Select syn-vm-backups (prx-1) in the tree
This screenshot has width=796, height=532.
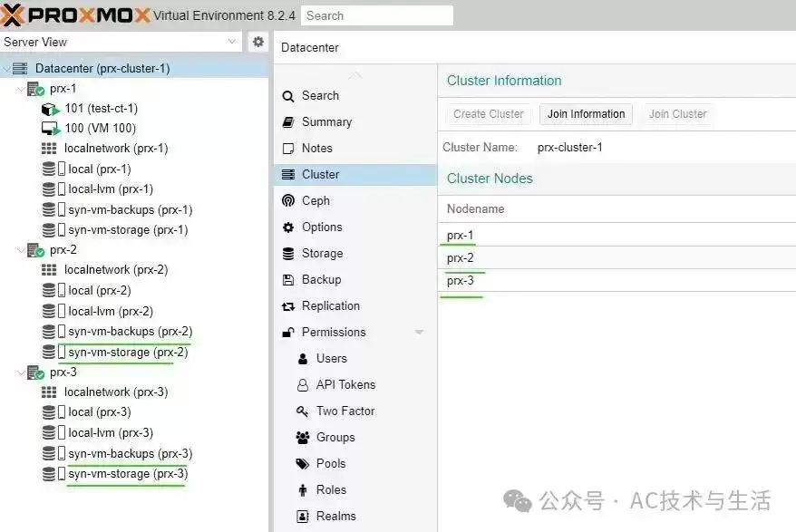point(131,209)
